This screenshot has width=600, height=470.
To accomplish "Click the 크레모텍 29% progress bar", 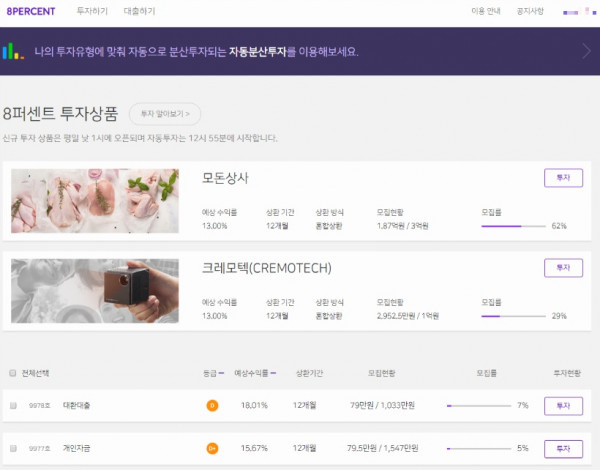I will tap(513, 316).
